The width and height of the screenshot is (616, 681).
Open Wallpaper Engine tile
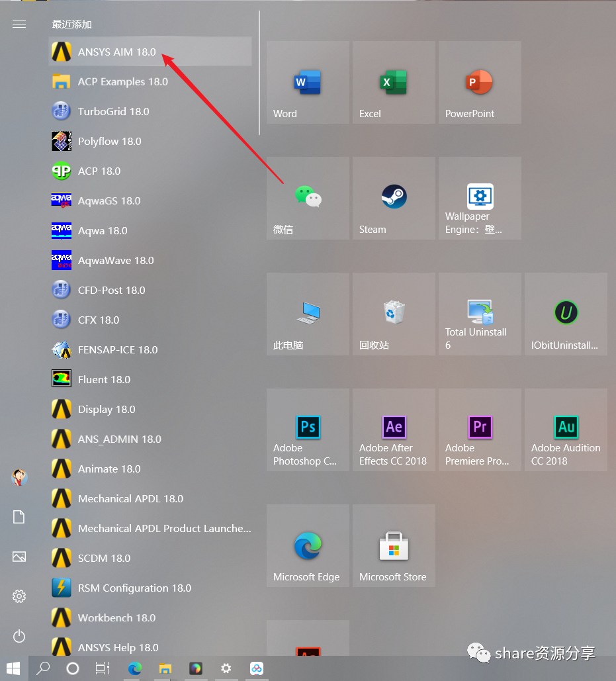(480, 198)
